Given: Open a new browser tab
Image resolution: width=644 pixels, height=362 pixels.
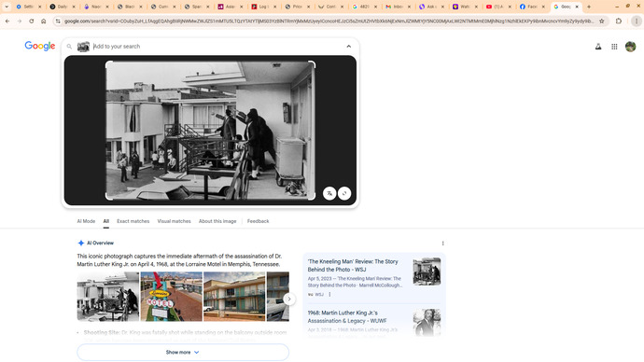Looking at the screenshot, I should click(x=589, y=7).
